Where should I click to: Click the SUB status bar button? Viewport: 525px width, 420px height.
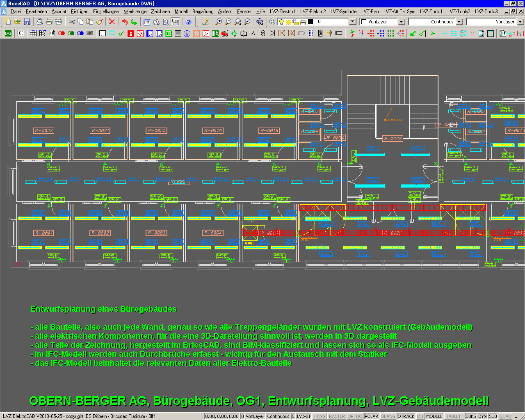click(493, 416)
